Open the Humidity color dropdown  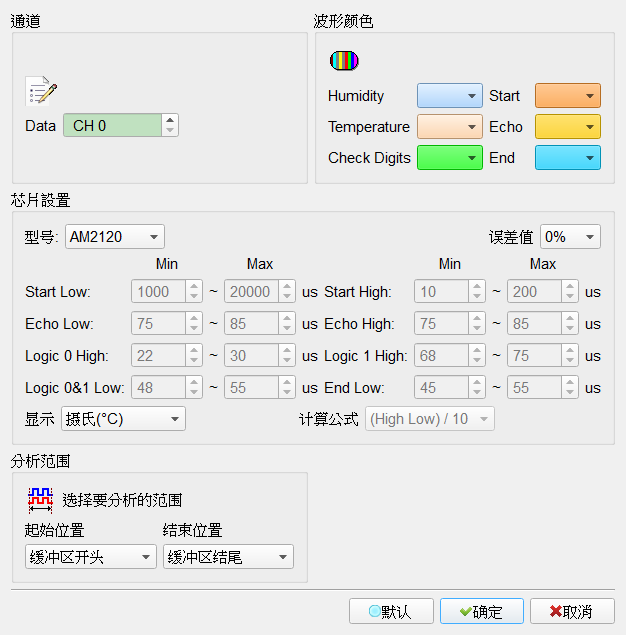tap(450, 96)
